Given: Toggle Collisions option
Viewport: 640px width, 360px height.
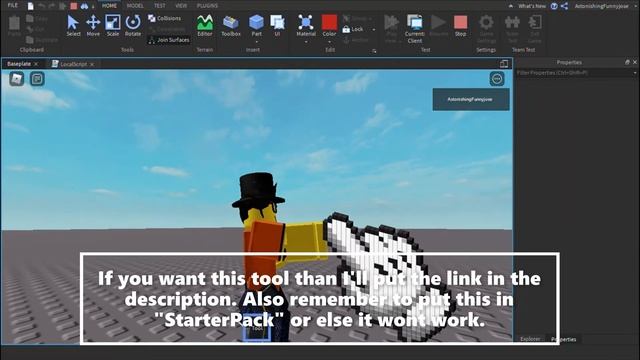Looking at the screenshot, I should [165, 18].
